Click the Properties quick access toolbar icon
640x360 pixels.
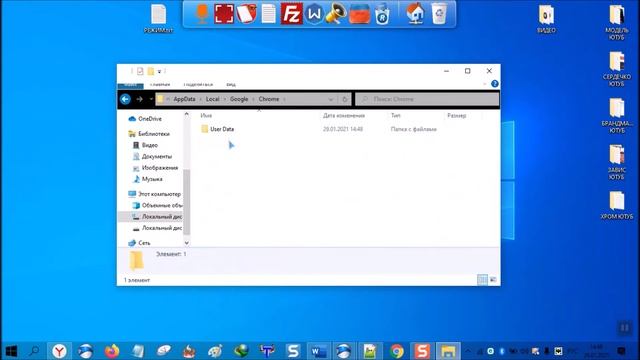pyautogui.click(x=140, y=71)
